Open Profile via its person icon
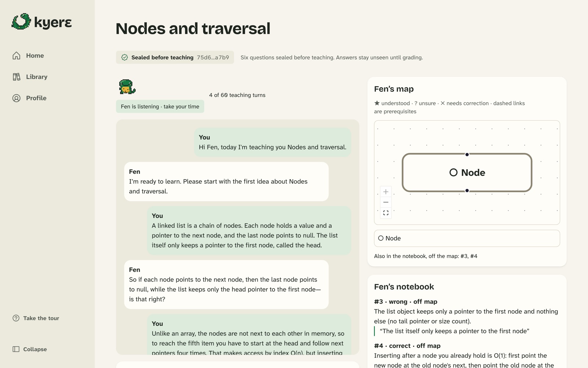The width and height of the screenshot is (588, 368). tap(17, 98)
